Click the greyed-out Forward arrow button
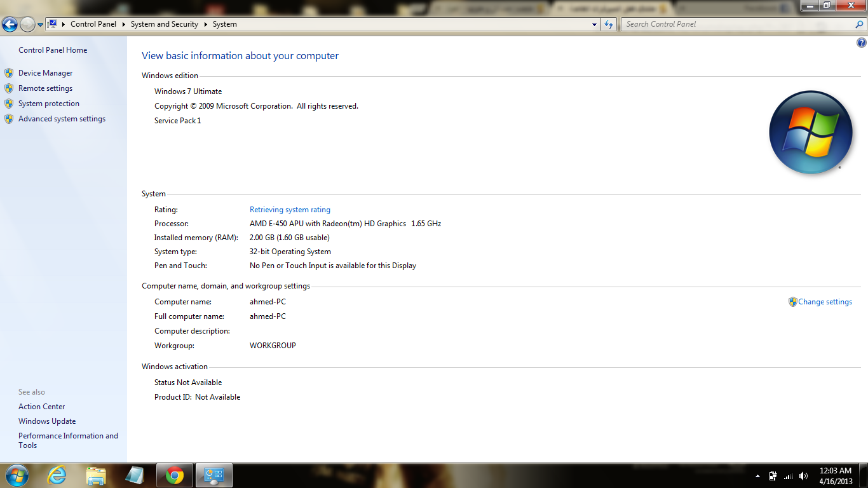This screenshot has width=868, height=488. (27, 24)
